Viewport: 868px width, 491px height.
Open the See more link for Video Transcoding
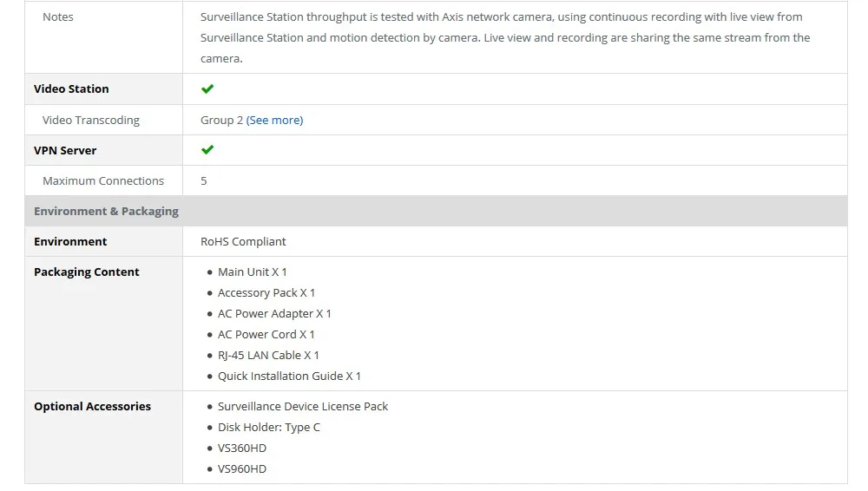[x=274, y=121]
